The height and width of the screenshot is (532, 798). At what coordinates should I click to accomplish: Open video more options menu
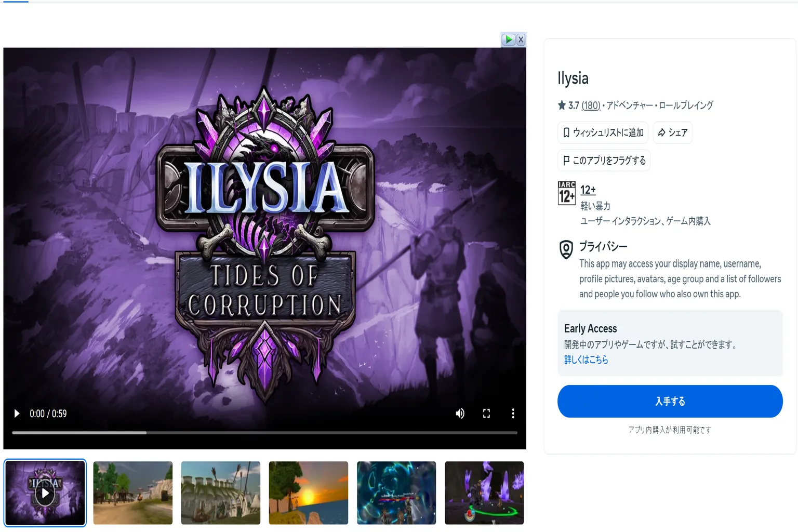tap(513, 414)
